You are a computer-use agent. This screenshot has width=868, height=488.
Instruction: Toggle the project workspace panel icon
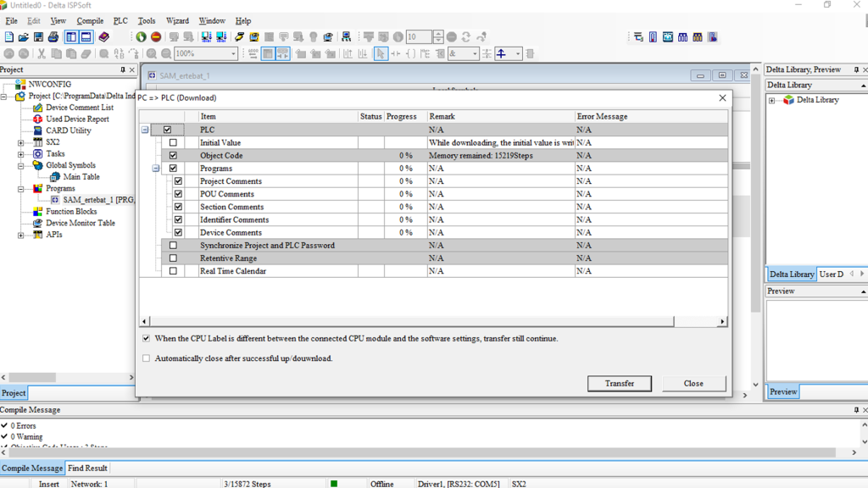click(x=71, y=37)
